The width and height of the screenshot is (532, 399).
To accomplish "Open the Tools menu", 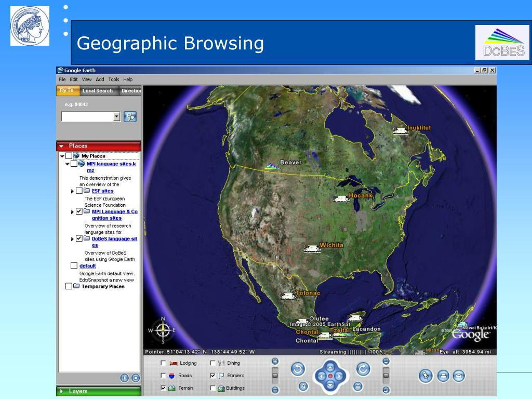I will pyautogui.click(x=114, y=79).
